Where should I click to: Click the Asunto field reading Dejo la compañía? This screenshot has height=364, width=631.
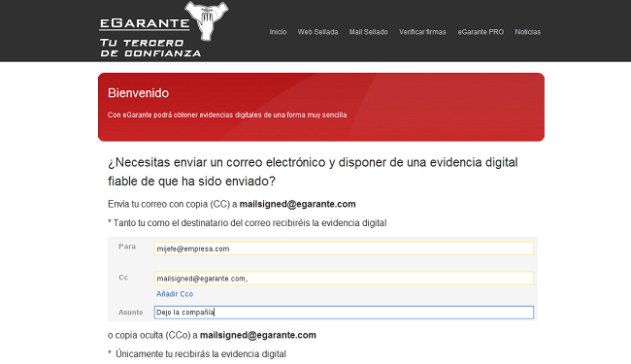(x=344, y=313)
